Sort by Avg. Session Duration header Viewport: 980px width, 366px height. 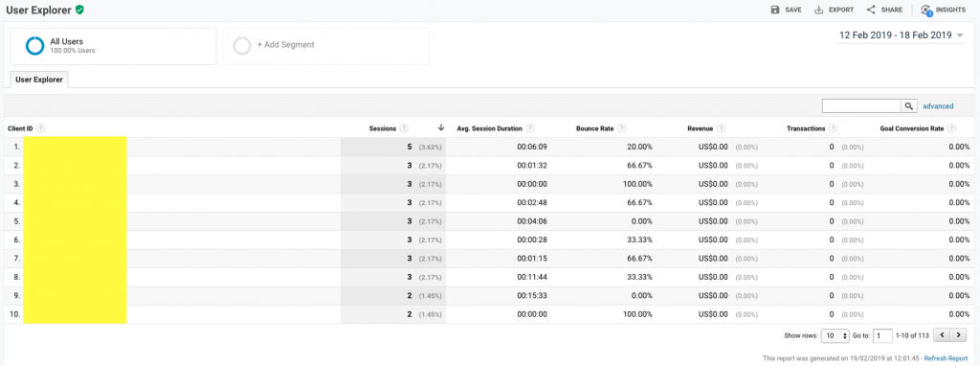(x=489, y=128)
